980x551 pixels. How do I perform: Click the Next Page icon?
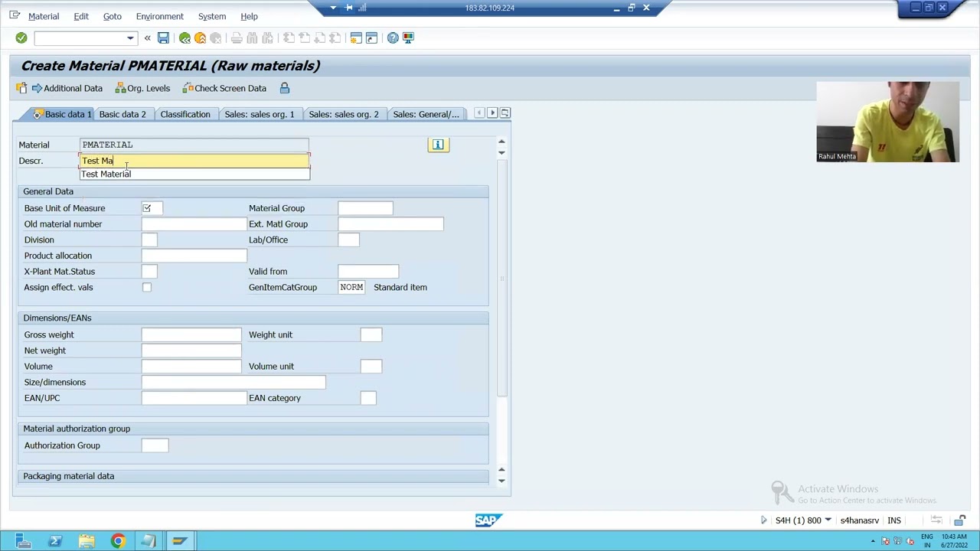point(319,37)
